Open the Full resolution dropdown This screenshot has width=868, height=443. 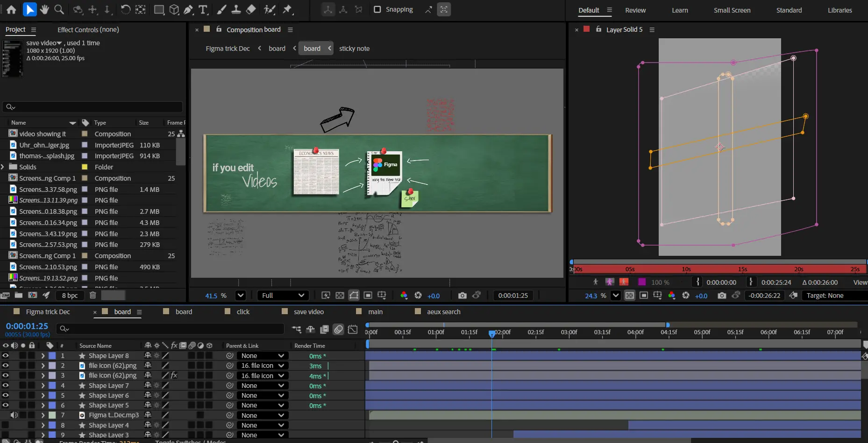(283, 295)
